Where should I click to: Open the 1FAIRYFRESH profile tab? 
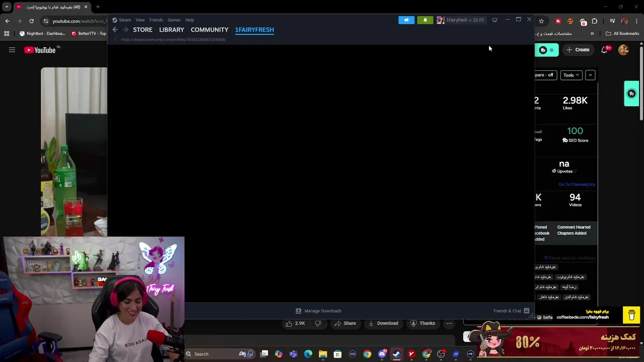[255, 30]
